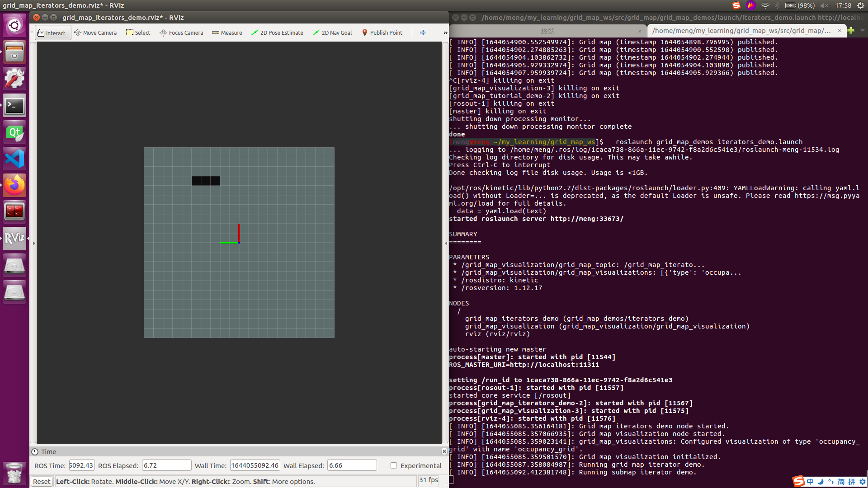This screenshot has height=488, width=868.
Task: Click the Sogou 简 simplified toggle
Action: 841,482
